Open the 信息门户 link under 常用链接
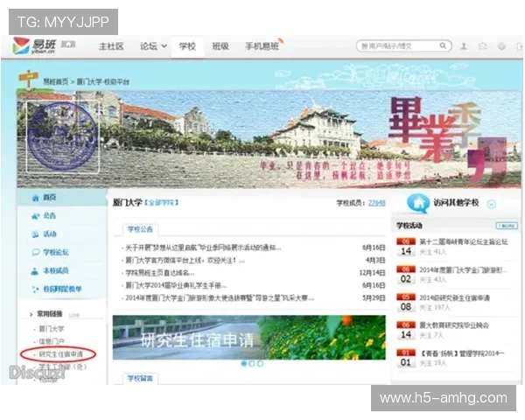Image resolution: width=525 pixels, height=420 pixels. (52, 341)
